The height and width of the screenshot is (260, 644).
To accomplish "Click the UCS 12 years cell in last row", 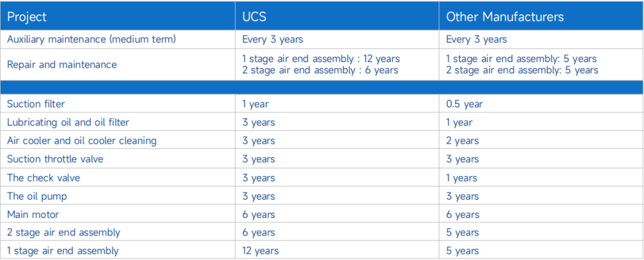I will [x=260, y=251].
